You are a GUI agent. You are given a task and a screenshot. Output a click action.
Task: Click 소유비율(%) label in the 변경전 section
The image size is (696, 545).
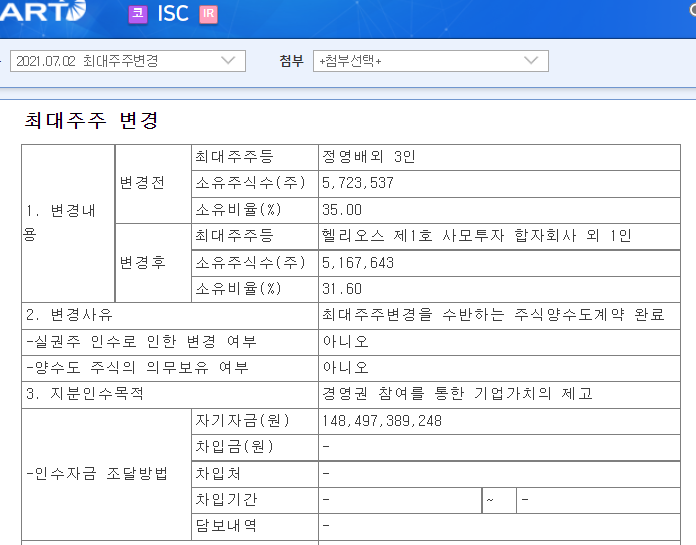(x=238, y=209)
